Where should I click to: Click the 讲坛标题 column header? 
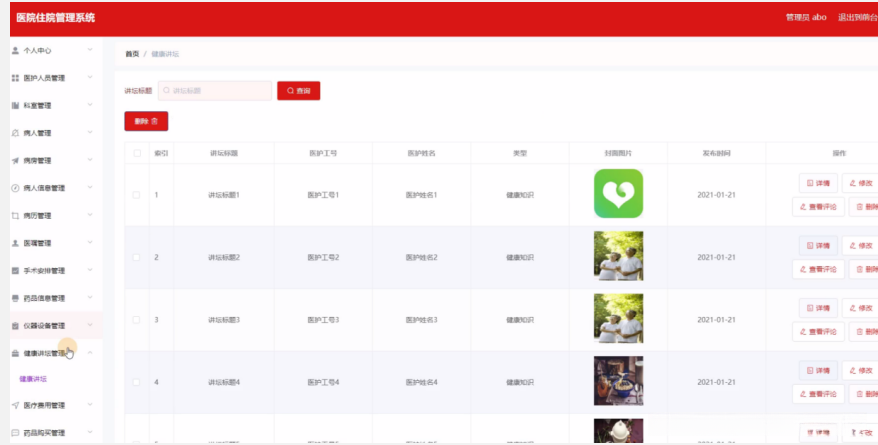[x=224, y=153]
